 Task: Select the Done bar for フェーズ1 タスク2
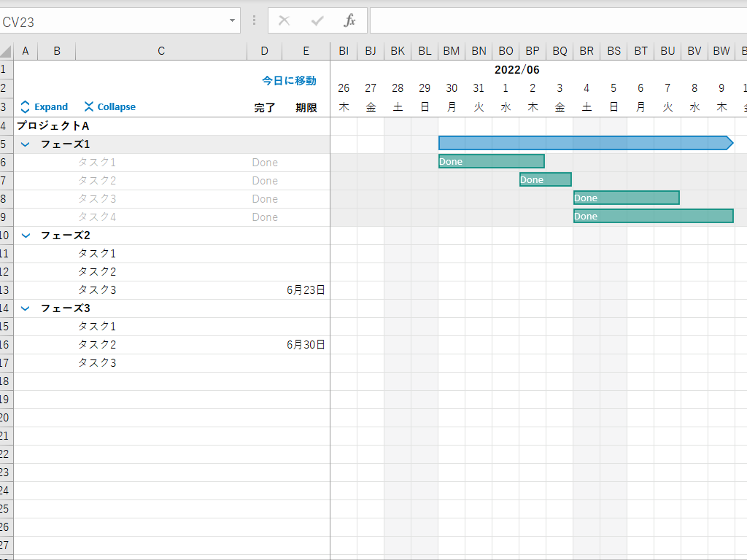pyautogui.click(x=545, y=179)
